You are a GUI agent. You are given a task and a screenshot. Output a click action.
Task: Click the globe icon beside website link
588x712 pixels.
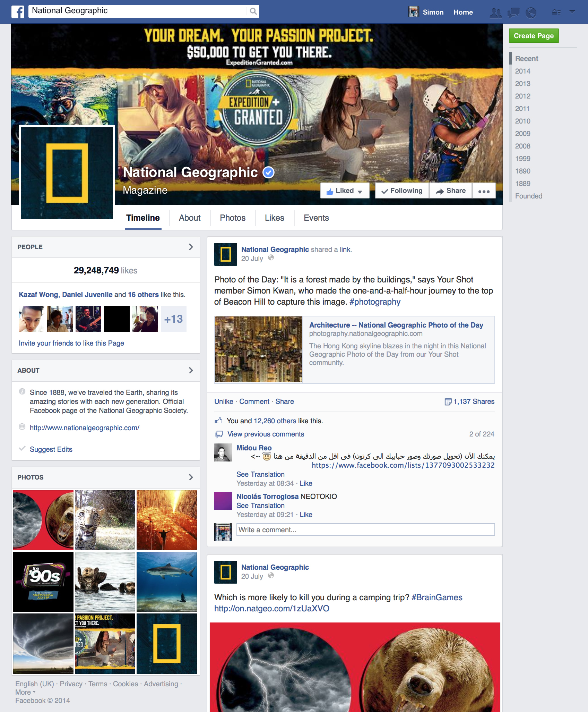click(x=22, y=427)
